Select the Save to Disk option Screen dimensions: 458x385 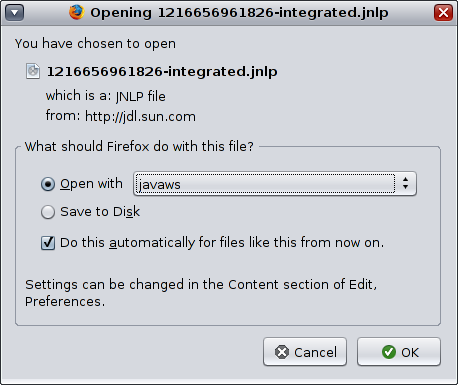click(48, 212)
